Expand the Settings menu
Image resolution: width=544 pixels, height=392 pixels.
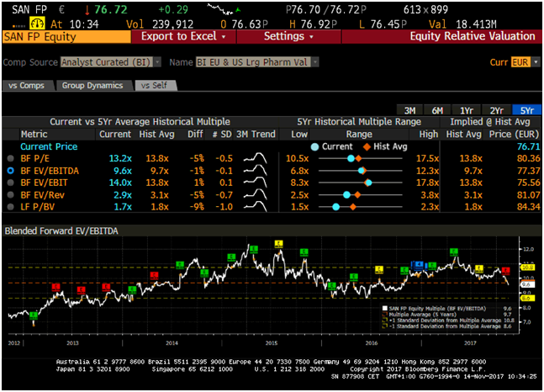(x=288, y=36)
